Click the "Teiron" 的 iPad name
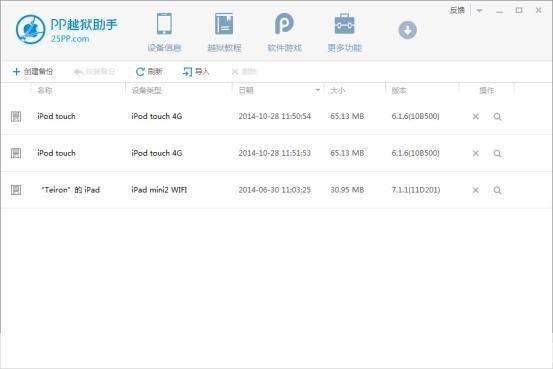Screen dimensions: 553x369 [x=71, y=190]
